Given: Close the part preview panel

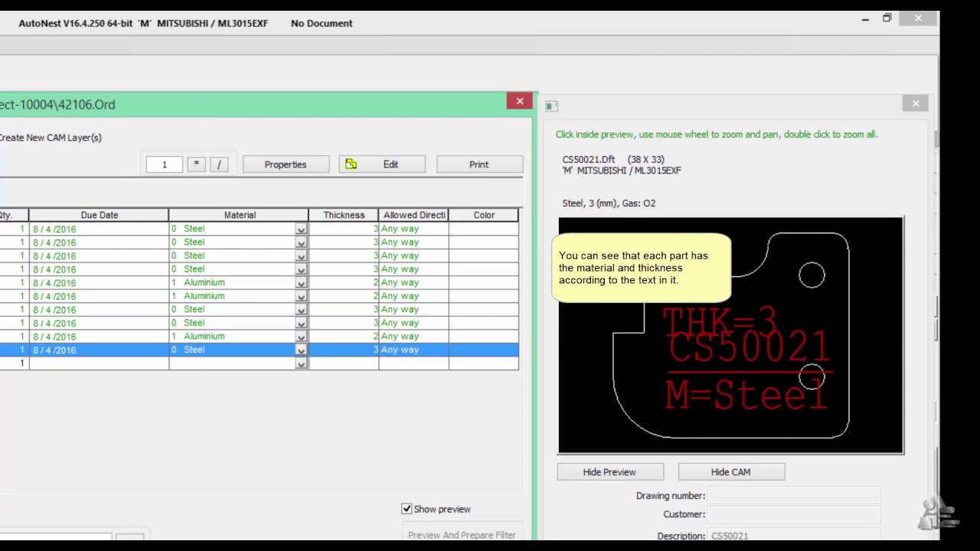Looking at the screenshot, I should coord(916,103).
